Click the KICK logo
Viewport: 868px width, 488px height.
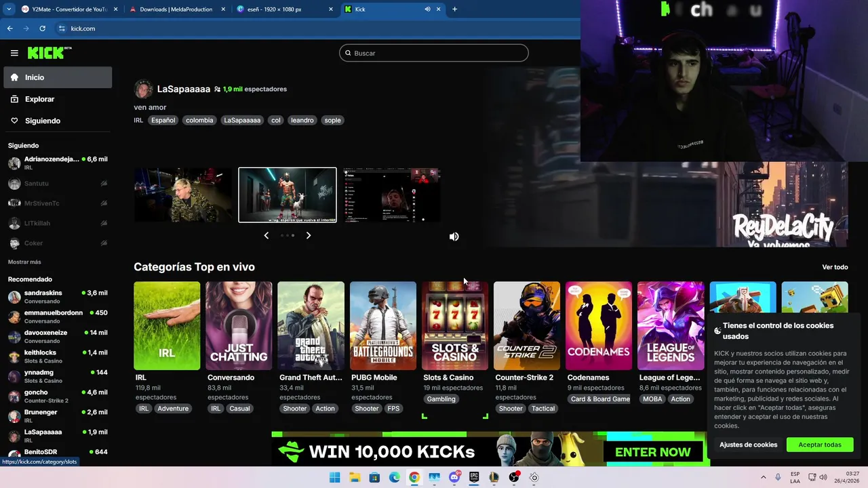point(50,53)
